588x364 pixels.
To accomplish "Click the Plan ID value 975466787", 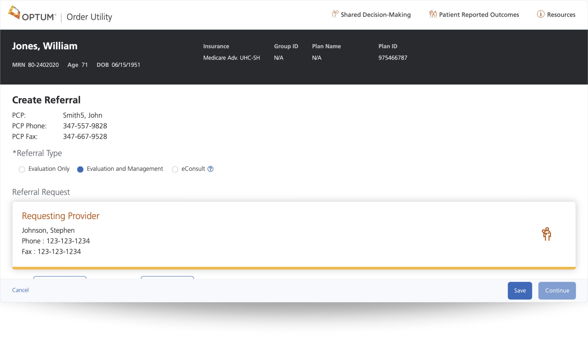I will (x=393, y=58).
